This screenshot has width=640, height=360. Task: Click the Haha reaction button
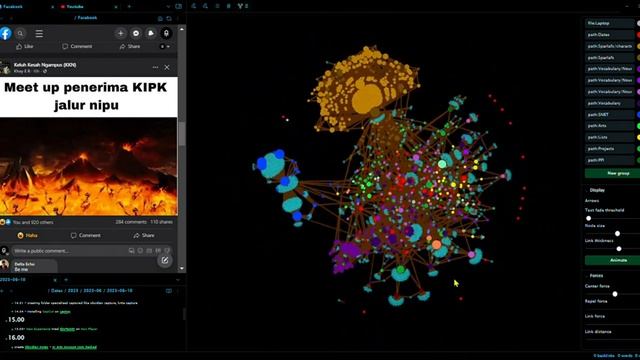pos(27,236)
